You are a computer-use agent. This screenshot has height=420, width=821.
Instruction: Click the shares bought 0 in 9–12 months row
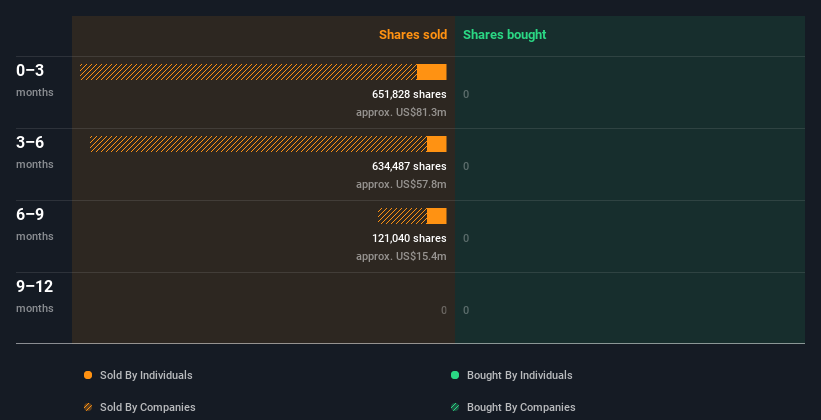coord(466,310)
